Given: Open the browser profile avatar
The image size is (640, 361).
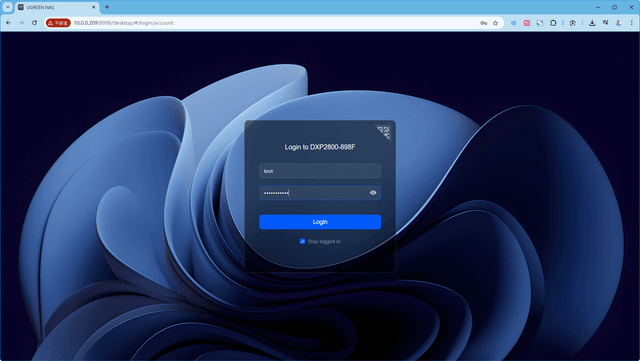Looking at the screenshot, I should pos(619,23).
